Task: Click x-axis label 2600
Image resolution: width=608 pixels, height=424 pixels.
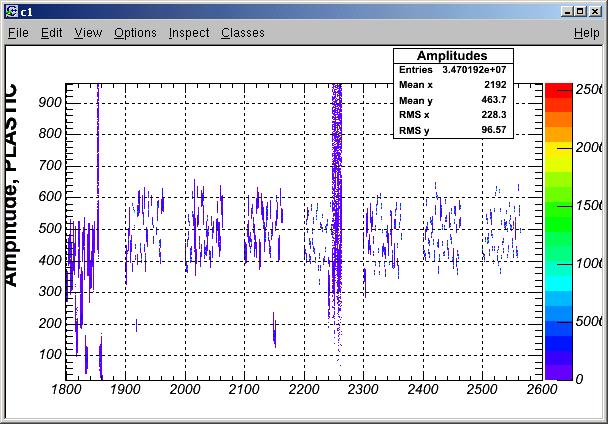Action: click(542, 389)
